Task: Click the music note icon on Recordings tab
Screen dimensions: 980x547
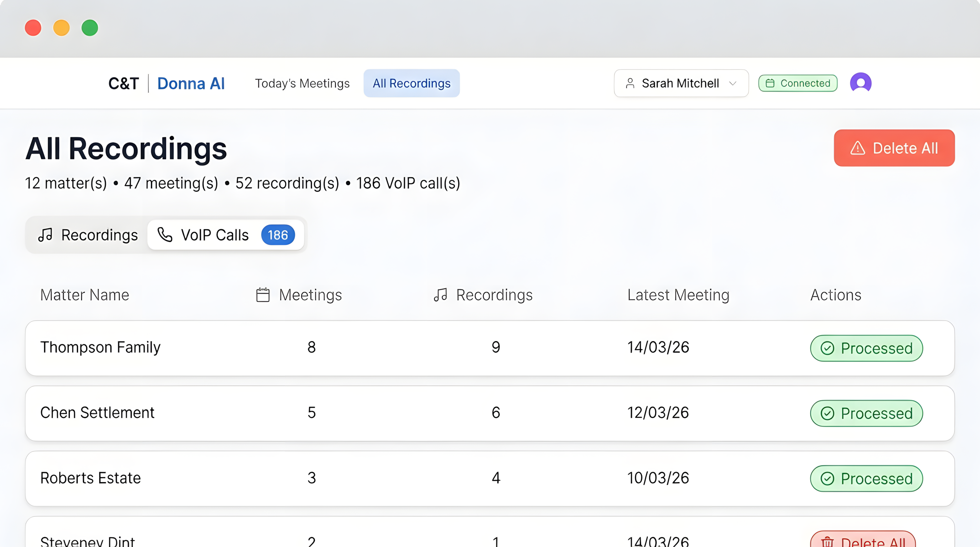Action: coord(45,235)
